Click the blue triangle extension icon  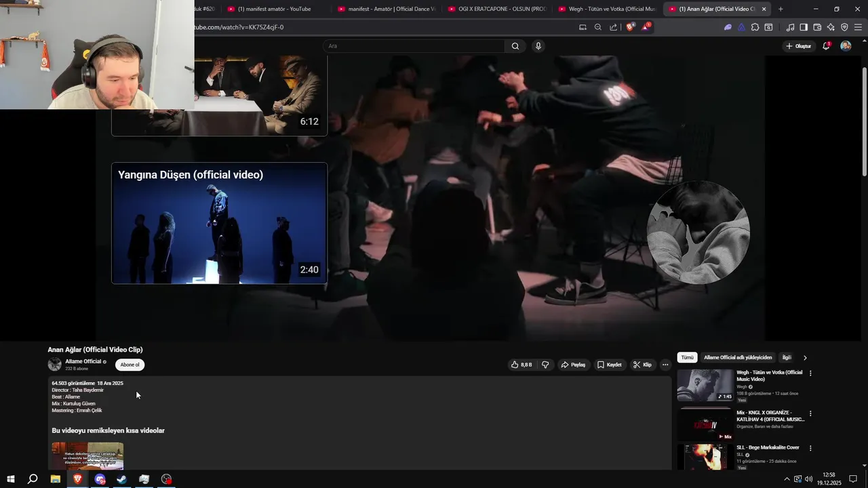(x=741, y=27)
